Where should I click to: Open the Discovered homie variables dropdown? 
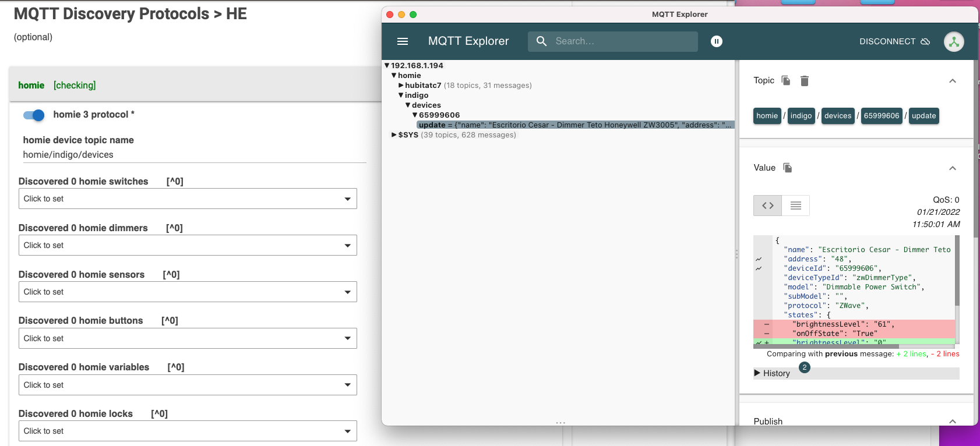coord(188,385)
